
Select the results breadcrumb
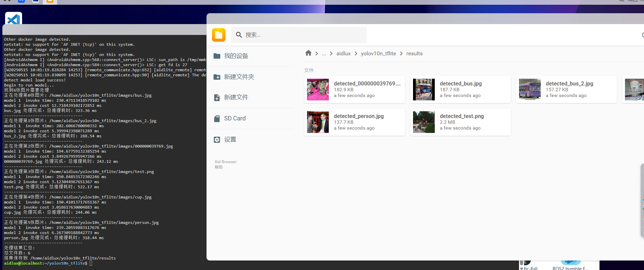[x=414, y=54]
